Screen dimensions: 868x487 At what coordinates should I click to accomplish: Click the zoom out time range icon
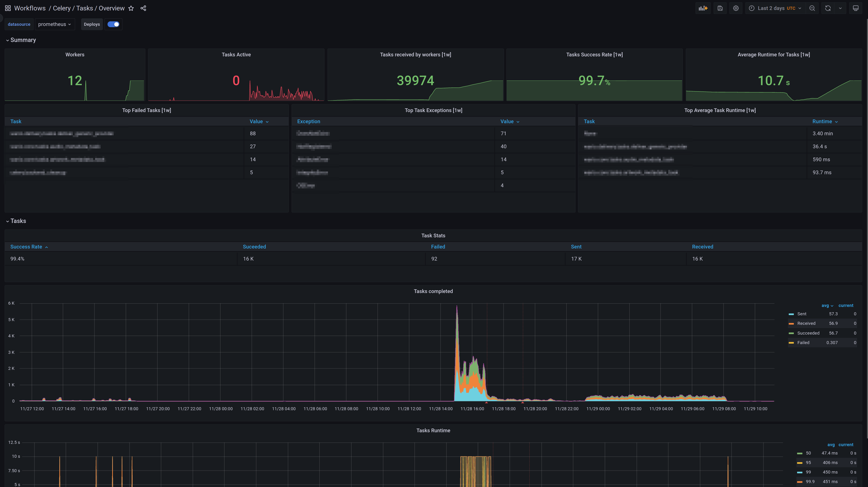812,8
